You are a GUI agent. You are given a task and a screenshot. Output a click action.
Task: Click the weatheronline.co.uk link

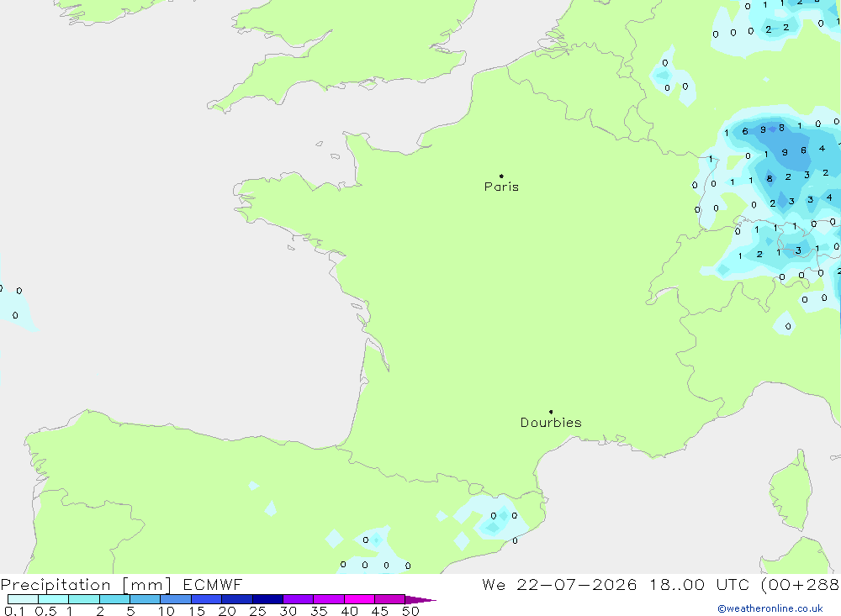coord(770,608)
